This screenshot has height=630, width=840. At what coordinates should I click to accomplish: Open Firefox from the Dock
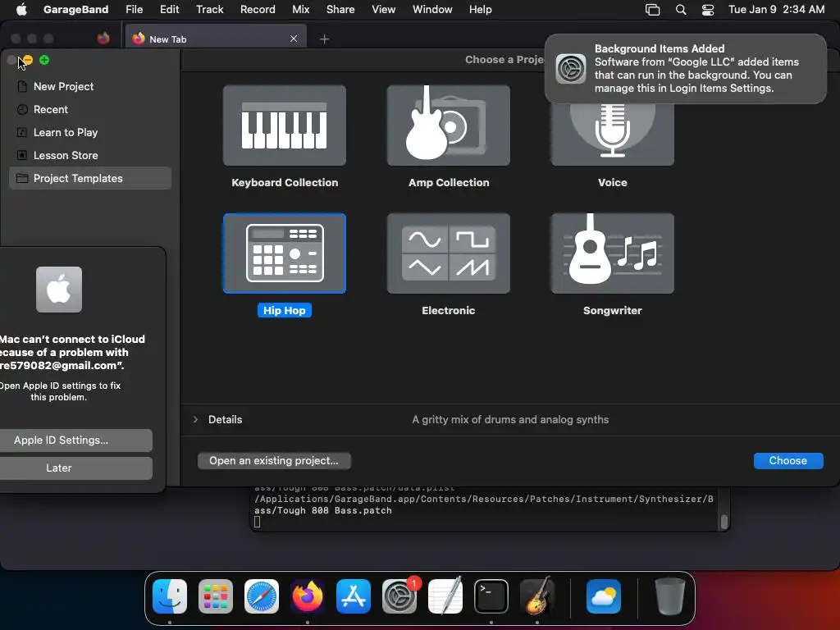coord(308,596)
